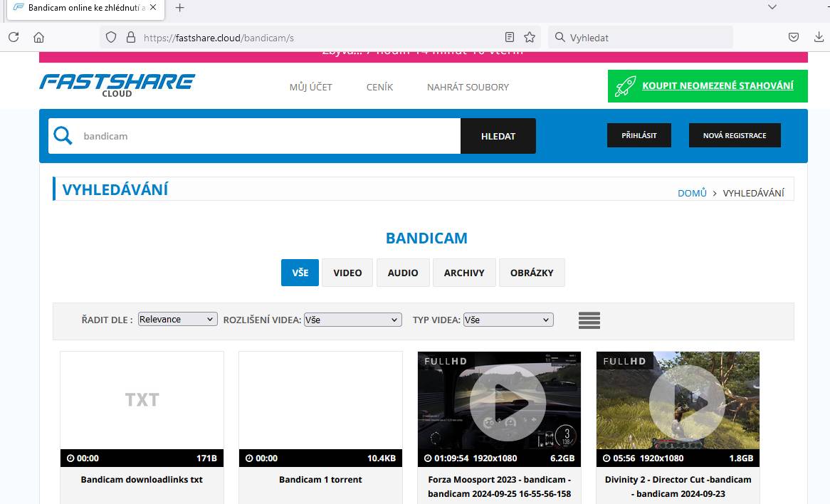
Task: Click the pink countdown banner
Action: 424,57
